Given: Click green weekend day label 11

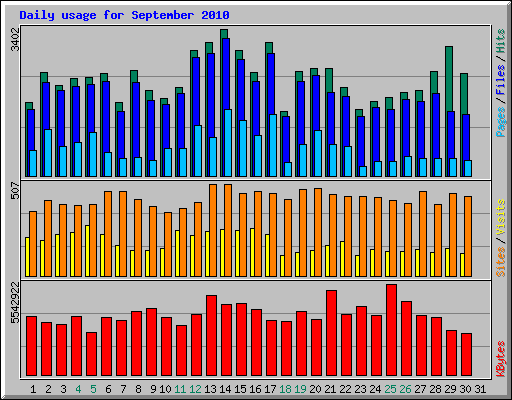Looking at the screenshot, I should (180, 389).
